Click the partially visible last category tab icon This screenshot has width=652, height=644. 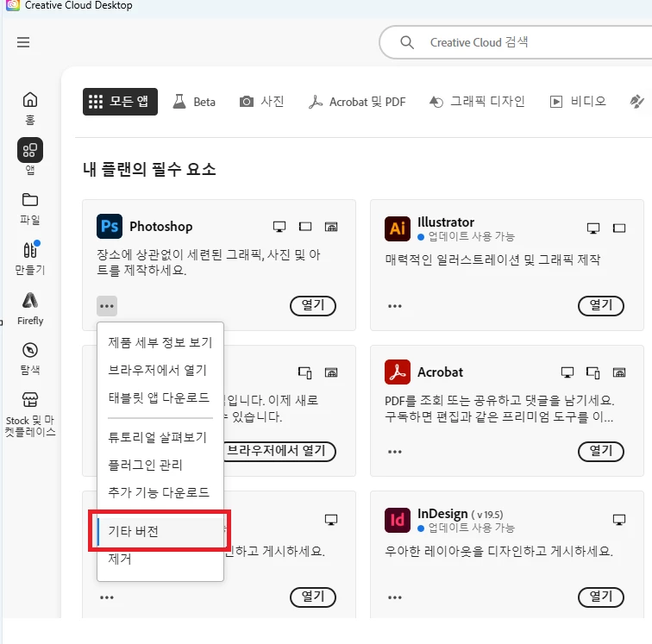point(636,102)
